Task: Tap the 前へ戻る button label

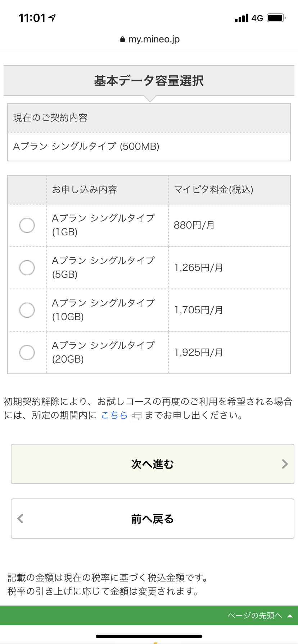Action: point(152,519)
